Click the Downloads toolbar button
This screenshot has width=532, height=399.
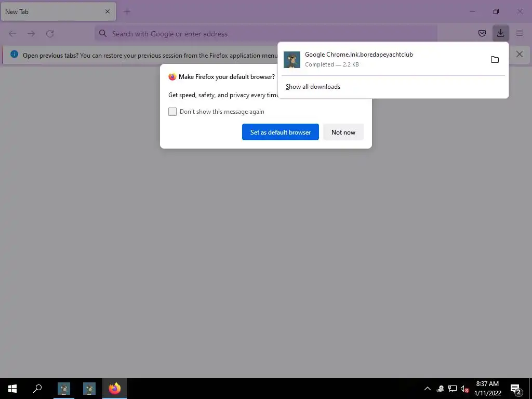[500, 33]
